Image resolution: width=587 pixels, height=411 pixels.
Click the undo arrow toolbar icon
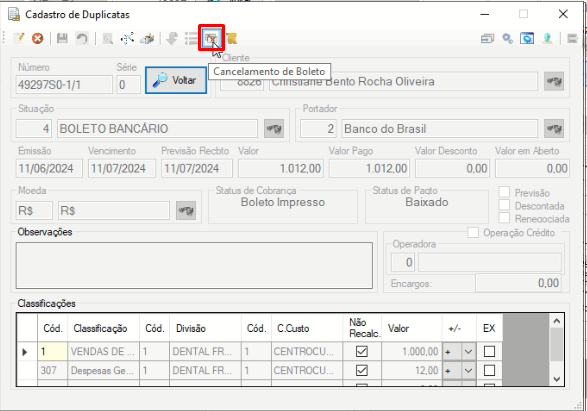(x=82, y=38)
